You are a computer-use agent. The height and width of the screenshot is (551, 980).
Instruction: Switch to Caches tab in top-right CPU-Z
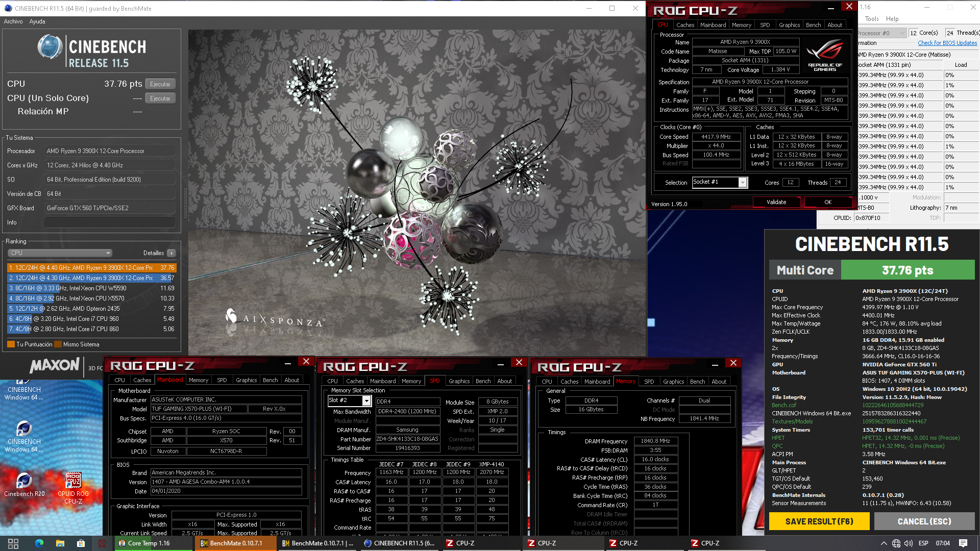tap(685, 25)
